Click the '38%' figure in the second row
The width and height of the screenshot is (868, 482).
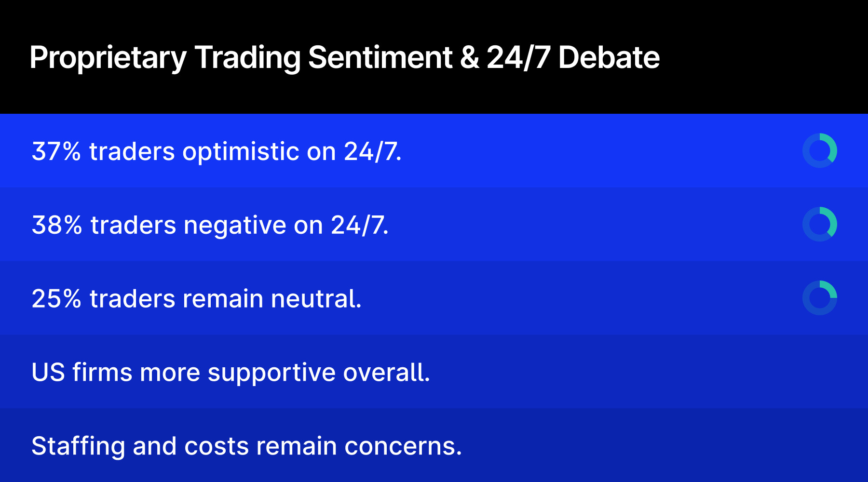[x=56, y=225]
